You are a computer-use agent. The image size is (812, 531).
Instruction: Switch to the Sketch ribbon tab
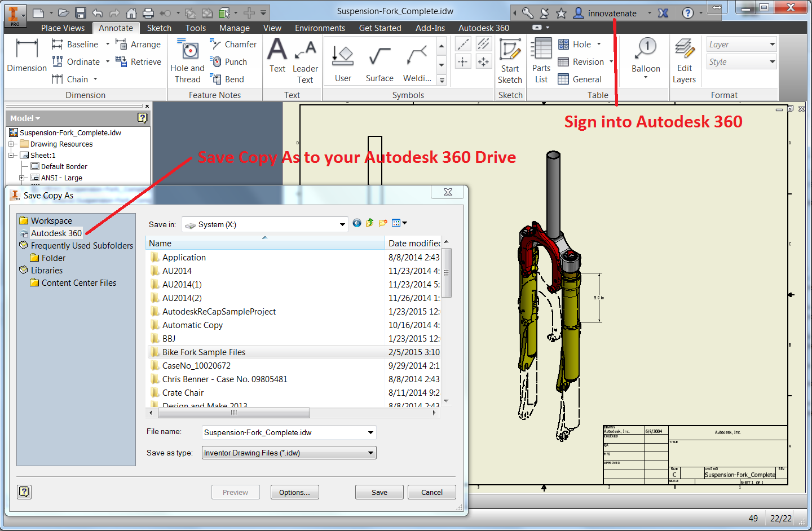[x=159, y=28]
